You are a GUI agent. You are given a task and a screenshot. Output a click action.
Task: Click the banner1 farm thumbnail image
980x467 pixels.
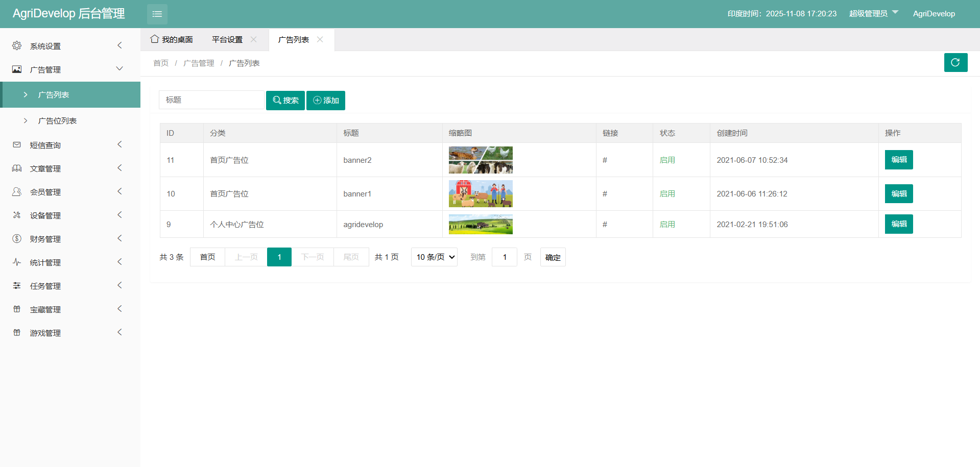click(480, 194)
